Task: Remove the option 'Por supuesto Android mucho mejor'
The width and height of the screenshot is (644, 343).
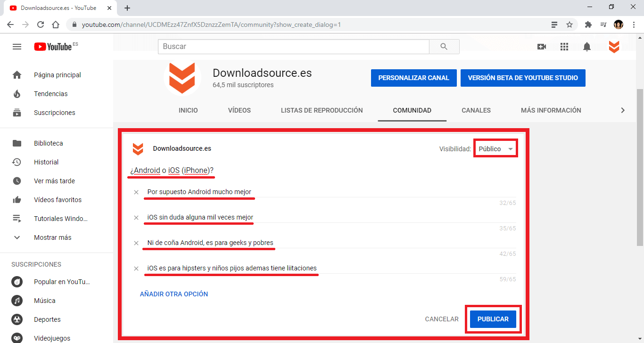Action: tap(136, 192)
